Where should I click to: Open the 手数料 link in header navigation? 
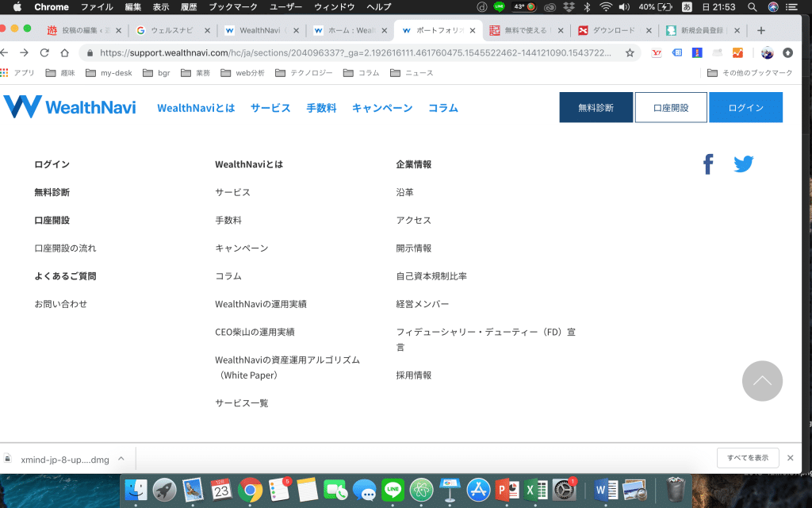[x=322, y=108]
